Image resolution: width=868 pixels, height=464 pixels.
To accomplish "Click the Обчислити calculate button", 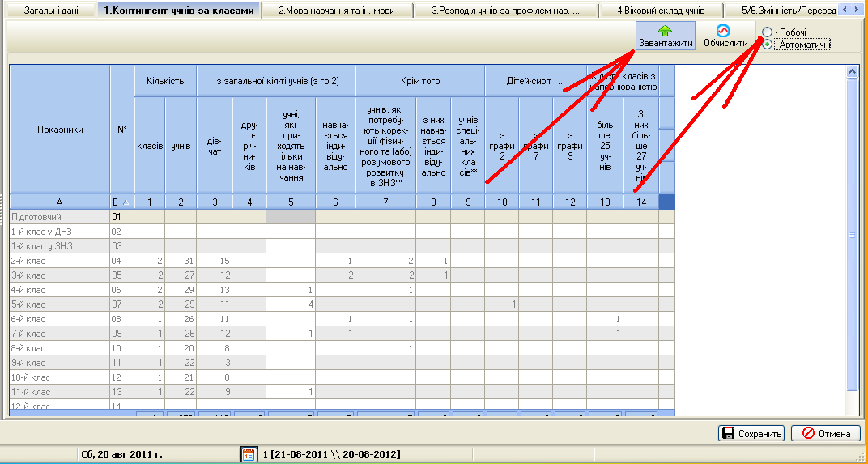I will coord(725,36).
